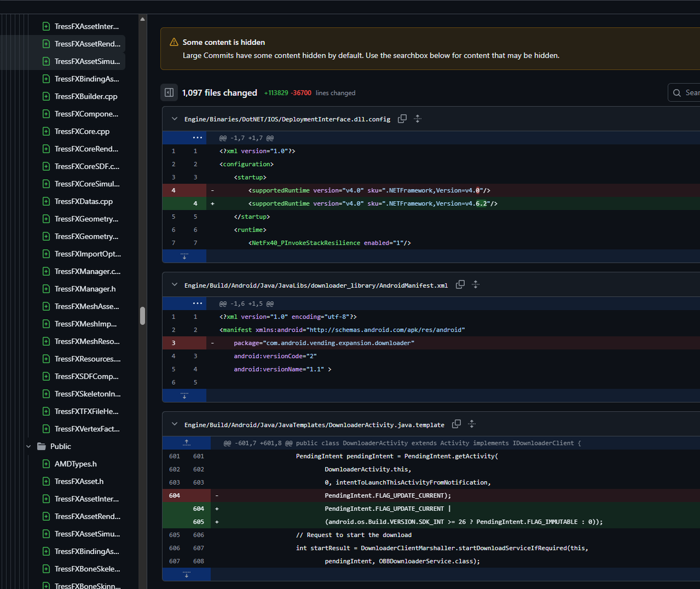
Task: Copy path of DeploymentInterface.dll.config
Action: coord(402,119)
